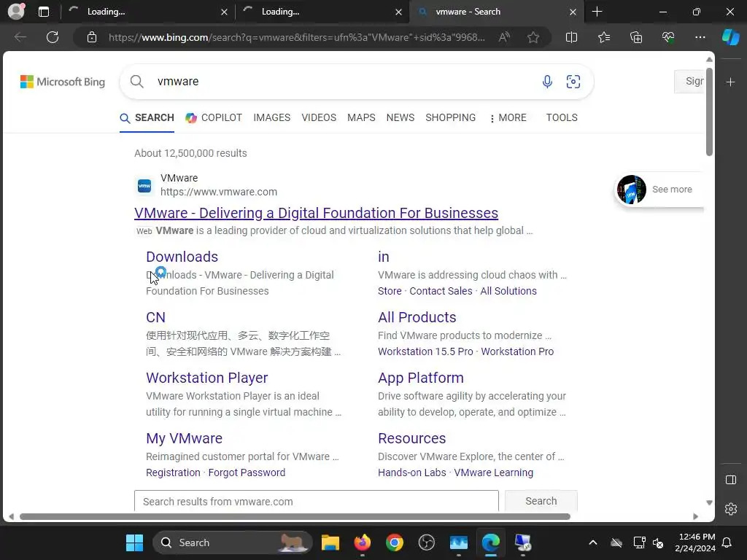Expand the MORE search categories menu
This screenshot has height=560, width=747.
[x=508, y=117]
